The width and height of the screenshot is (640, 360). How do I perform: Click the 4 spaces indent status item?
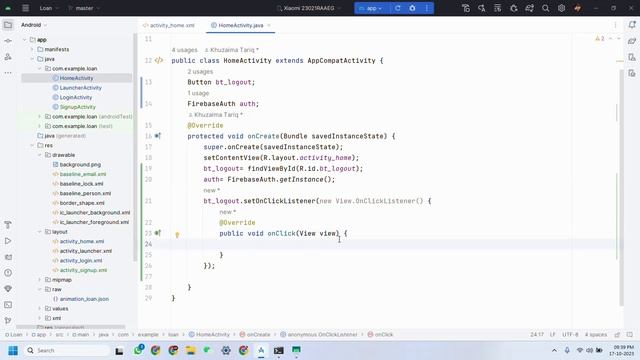click(596, 334)
